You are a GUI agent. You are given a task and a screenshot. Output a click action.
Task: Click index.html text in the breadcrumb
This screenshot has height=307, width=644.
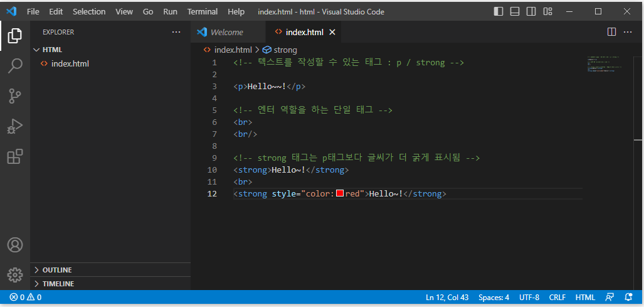[x=233, y=50]
